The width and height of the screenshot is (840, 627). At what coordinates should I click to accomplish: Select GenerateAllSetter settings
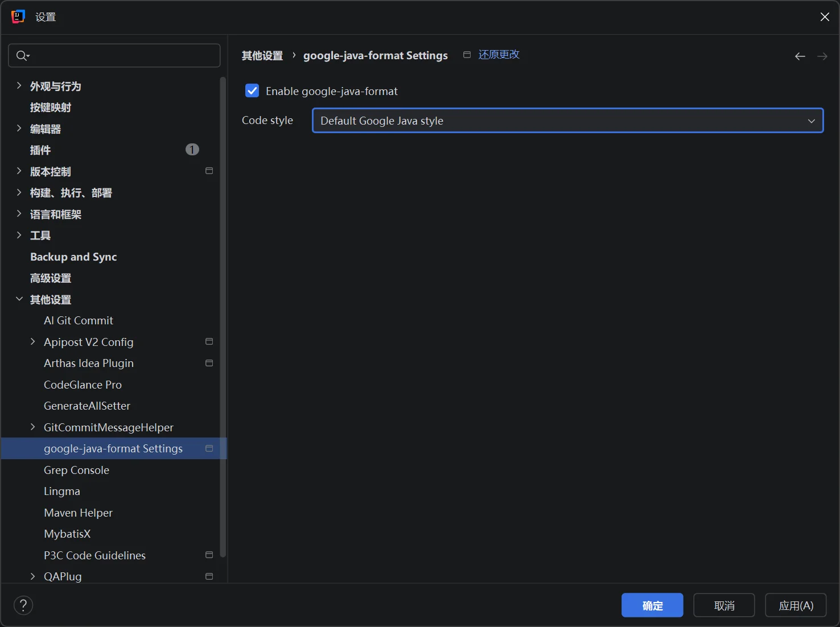click(x=87, y=406)
